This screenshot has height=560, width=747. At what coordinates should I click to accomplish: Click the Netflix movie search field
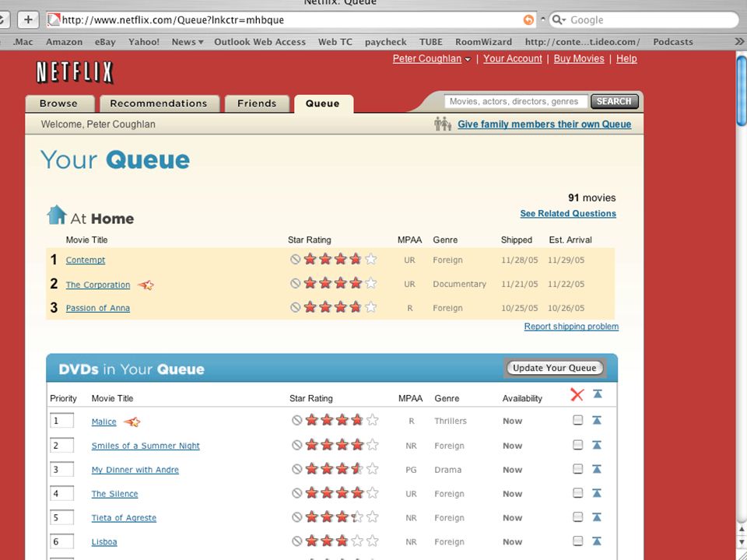coord(516,101)
